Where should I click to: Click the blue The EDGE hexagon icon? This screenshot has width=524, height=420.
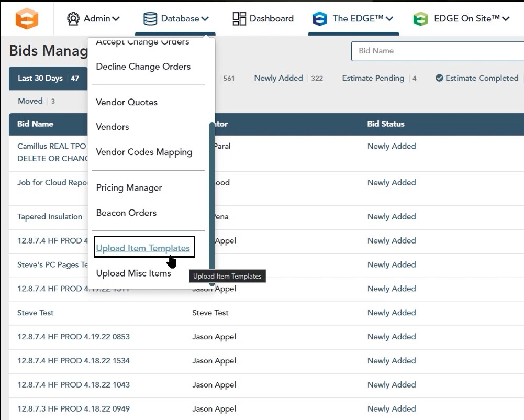[x=319, y=19]
